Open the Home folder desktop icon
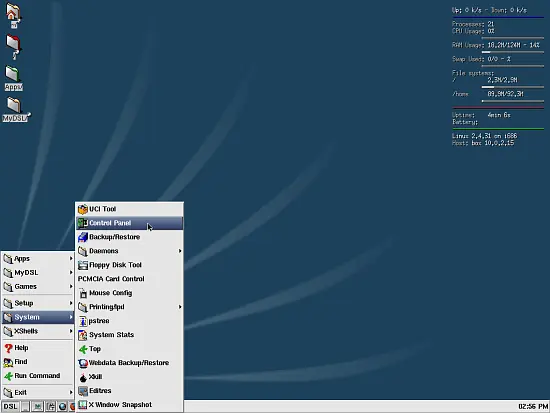 pos(13,15)
